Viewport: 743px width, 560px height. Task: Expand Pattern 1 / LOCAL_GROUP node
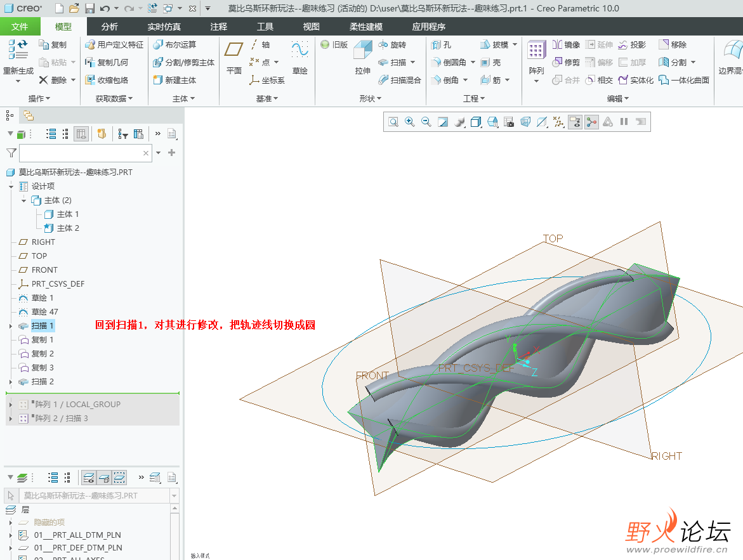(10, 405)
